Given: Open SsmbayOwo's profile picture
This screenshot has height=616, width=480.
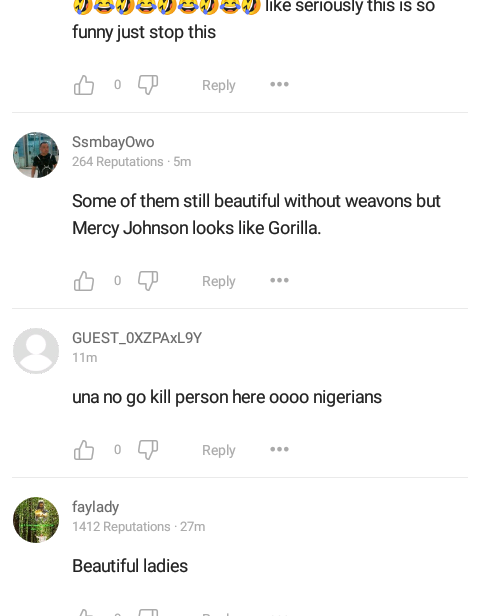Looking at the screenshot, I should point(36,155).
